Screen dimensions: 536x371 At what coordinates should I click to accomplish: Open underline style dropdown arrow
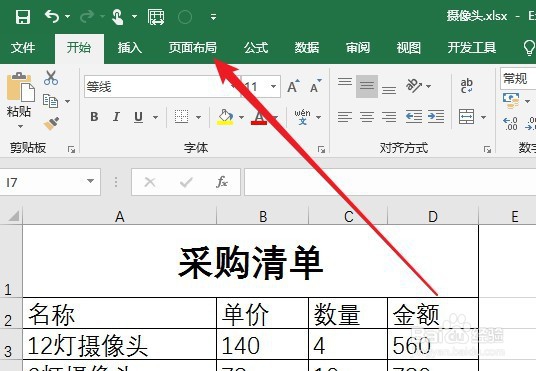pos(155,117)
